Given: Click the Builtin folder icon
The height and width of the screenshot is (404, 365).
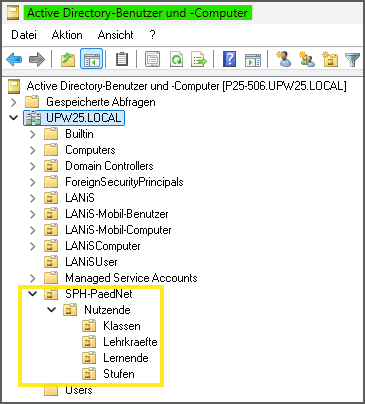Looking at the screenshot, I should tap(51, 134).
